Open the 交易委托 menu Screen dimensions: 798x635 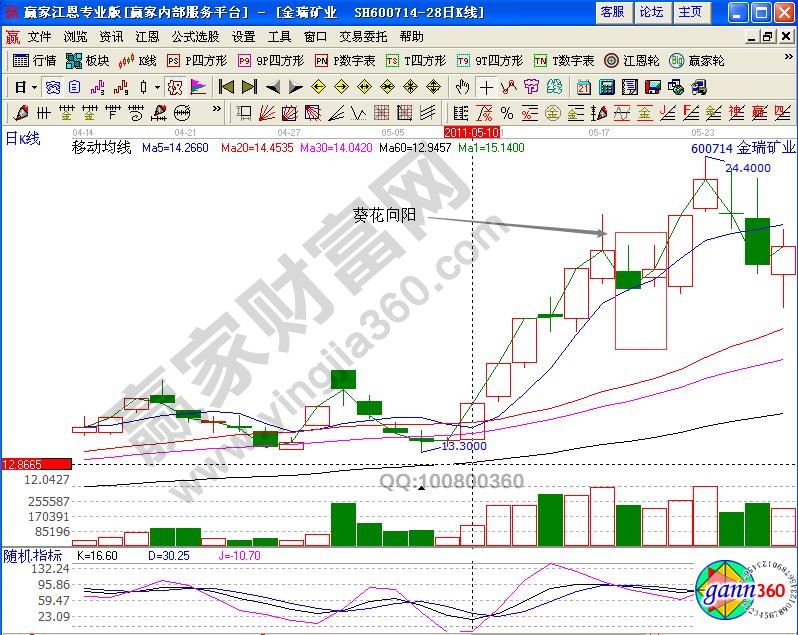(364, 36)
